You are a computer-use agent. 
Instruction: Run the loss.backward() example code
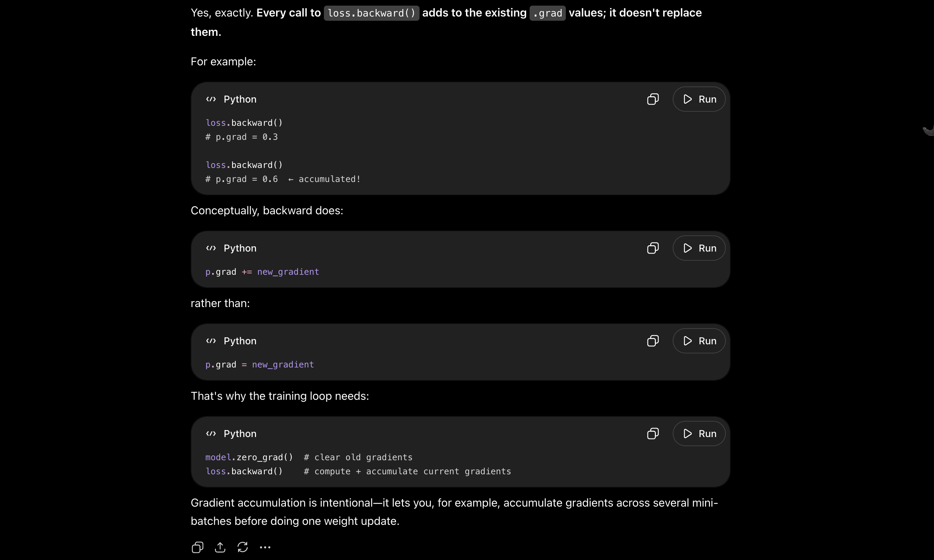[699, 99]
